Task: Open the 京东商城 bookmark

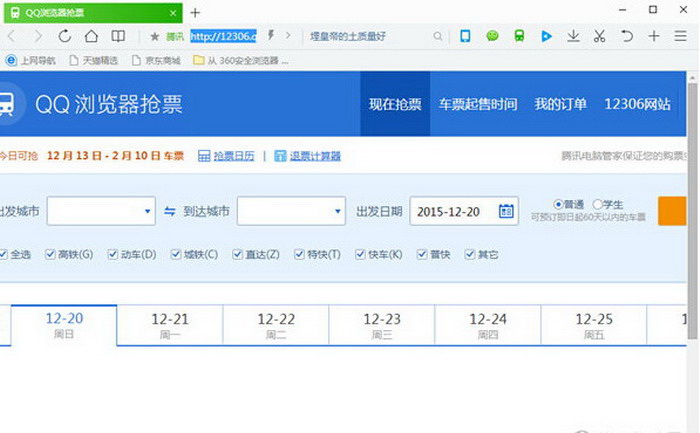Action: (156, 60)
